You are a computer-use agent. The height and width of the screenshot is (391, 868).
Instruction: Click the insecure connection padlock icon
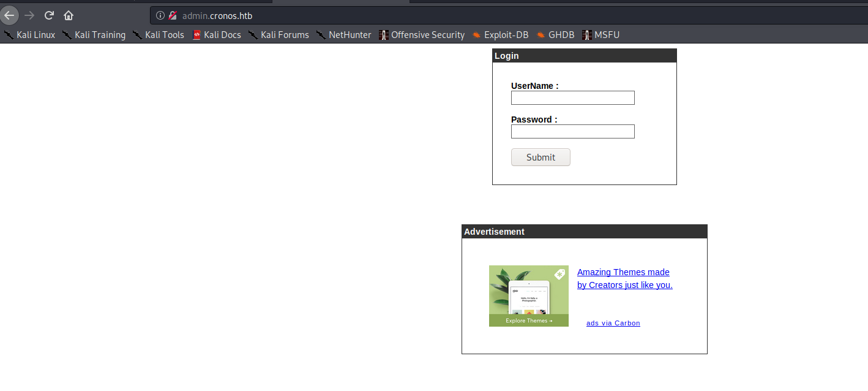[x=172, y=15]
